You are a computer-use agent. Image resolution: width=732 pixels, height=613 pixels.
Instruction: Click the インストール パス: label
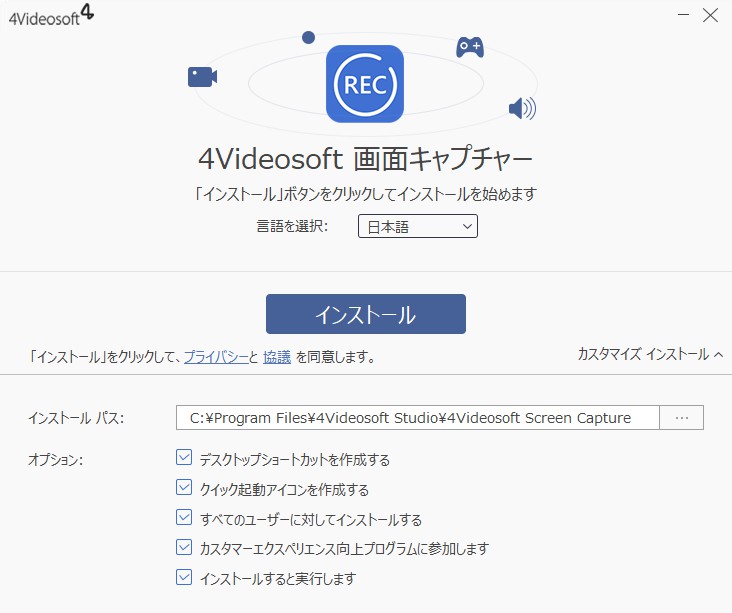76,418
